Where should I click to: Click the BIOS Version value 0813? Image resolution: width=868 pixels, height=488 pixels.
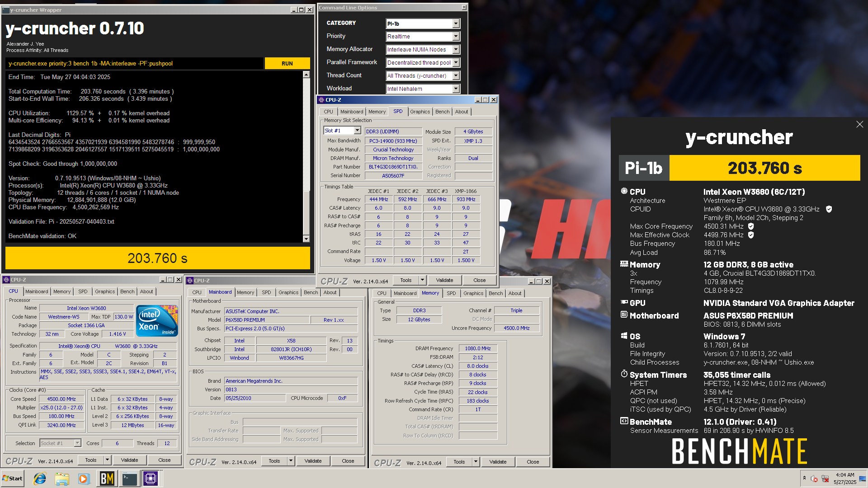click(x=291, y=389)
